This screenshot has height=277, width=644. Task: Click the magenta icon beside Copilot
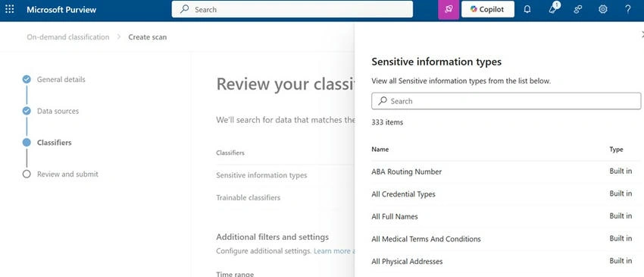tap(449, 9)
